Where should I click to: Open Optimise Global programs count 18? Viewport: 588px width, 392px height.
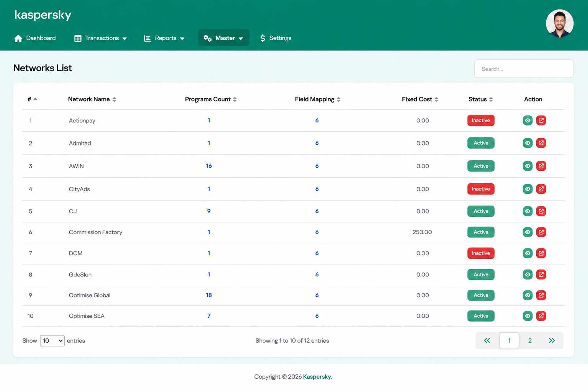[209, 295]
